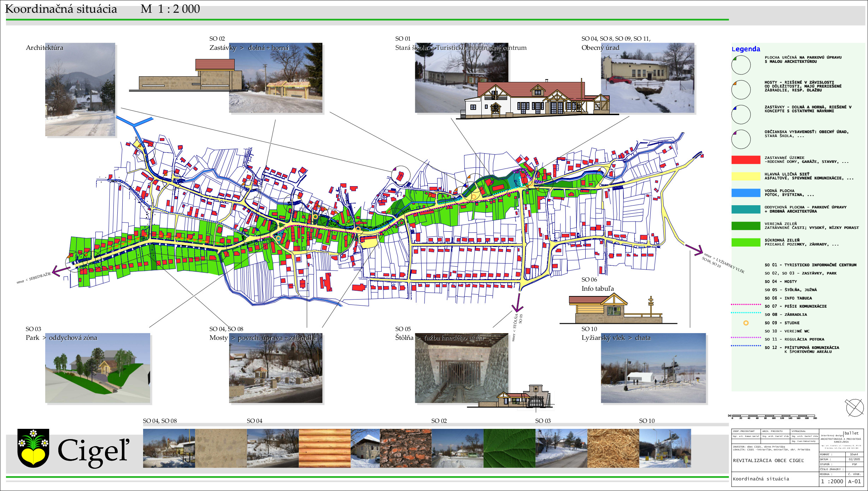Select the tree bark texture tile

(406, 448)
